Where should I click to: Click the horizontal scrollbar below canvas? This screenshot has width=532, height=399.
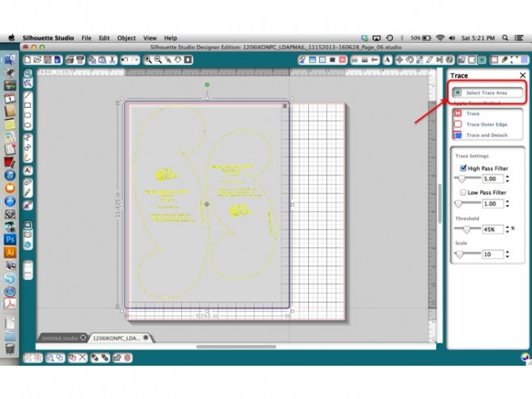click(236, 347)
